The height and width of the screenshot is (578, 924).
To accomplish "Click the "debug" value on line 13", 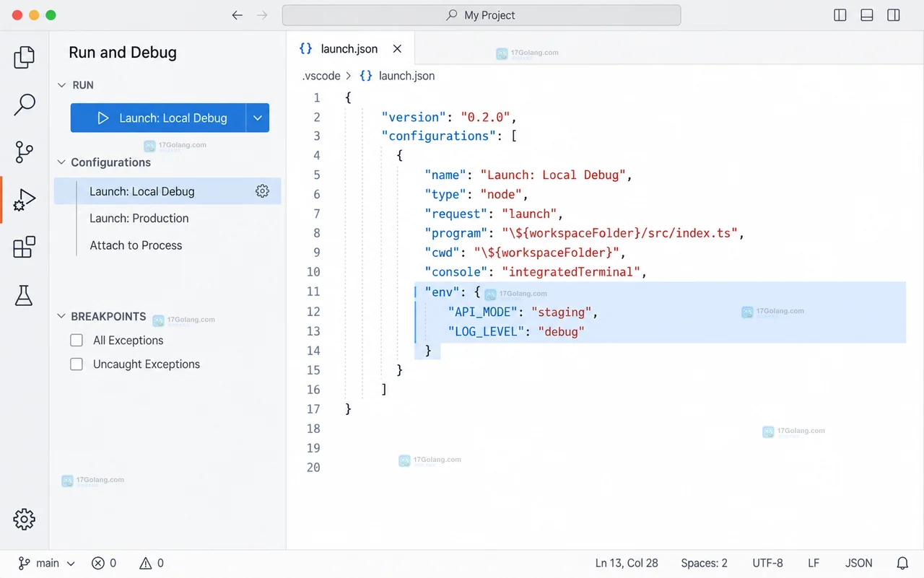I will pos(561,331).
